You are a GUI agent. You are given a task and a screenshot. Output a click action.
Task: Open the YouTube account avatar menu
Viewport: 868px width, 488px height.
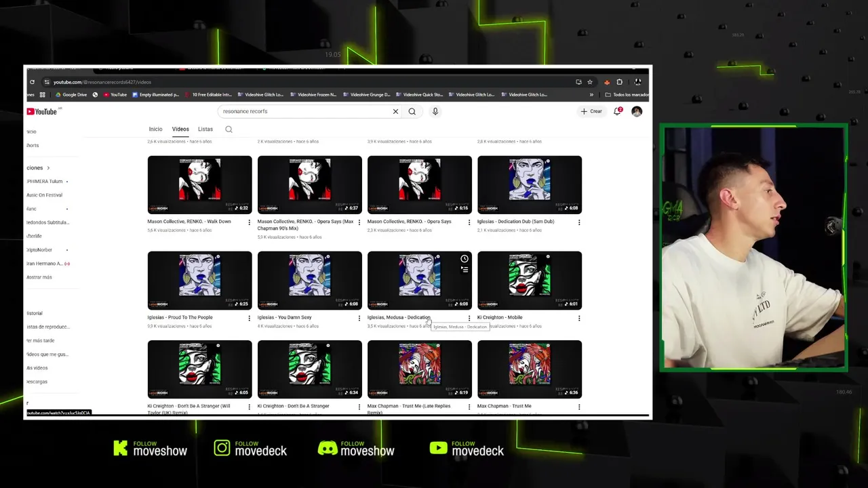(x=637, y=112)
